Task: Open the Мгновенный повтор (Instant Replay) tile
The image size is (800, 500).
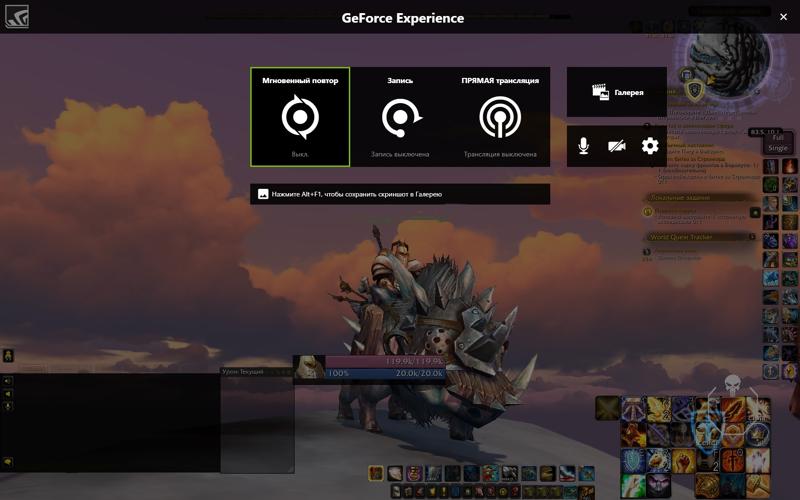Action: click(300, 117)
